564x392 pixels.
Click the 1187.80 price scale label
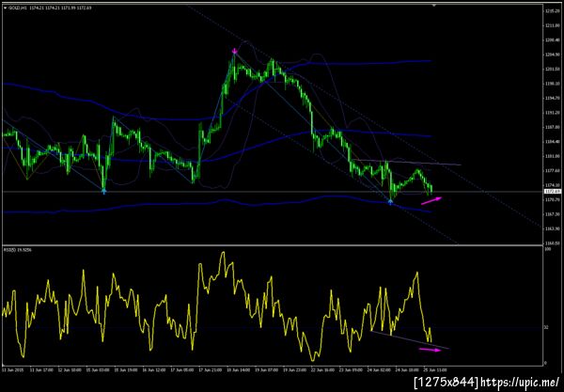552,127
